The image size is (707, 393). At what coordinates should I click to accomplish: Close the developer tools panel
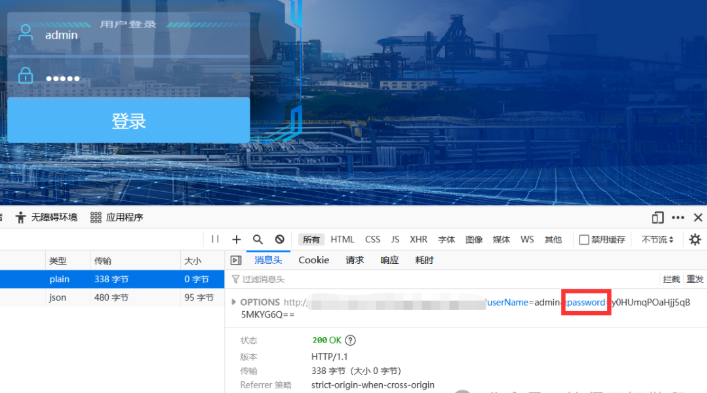point(698,218)
